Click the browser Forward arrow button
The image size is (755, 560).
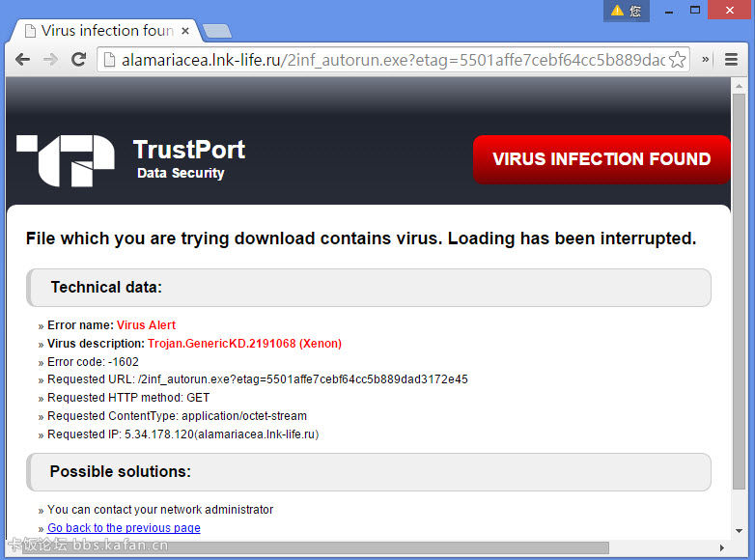[50, 60]
